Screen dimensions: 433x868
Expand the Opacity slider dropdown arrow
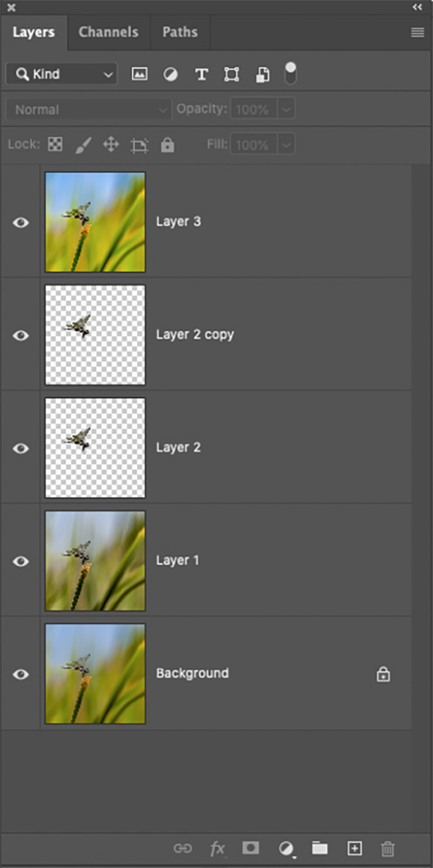286,109
